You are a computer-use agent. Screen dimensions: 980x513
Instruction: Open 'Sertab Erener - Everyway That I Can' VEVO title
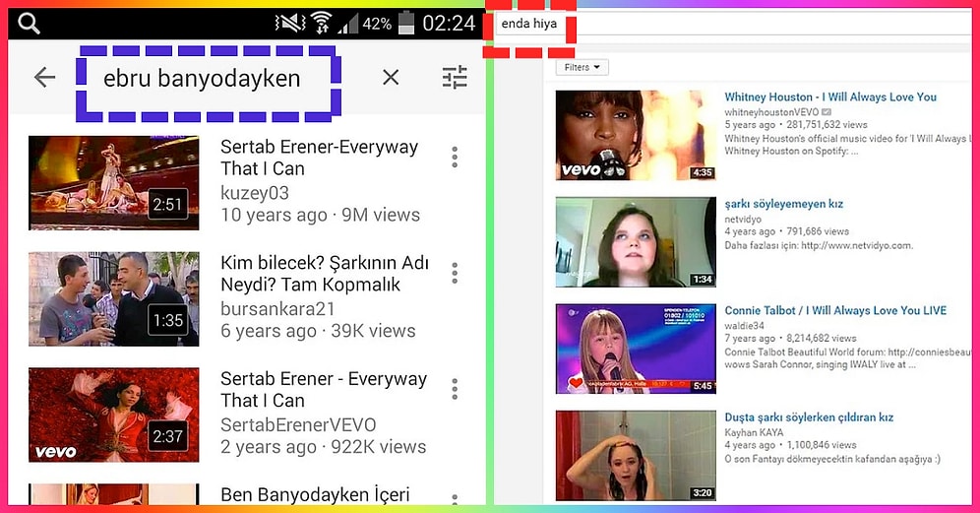click(x=324, y=389)
